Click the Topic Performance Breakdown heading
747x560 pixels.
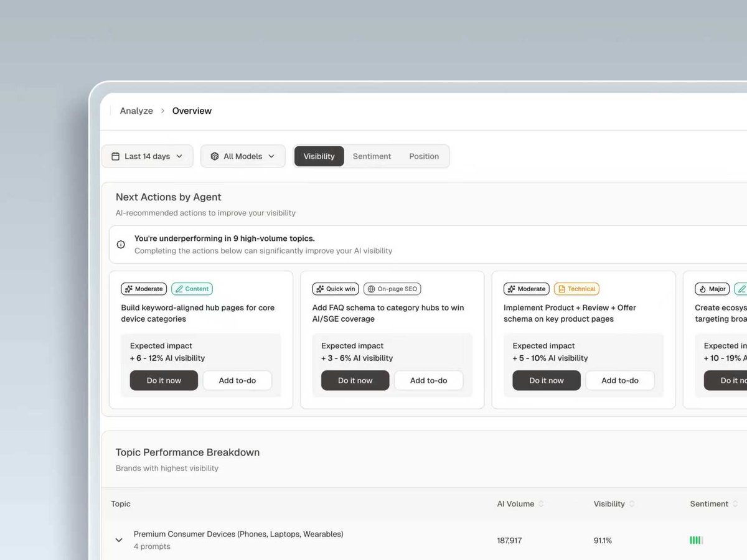click(187, 452)
